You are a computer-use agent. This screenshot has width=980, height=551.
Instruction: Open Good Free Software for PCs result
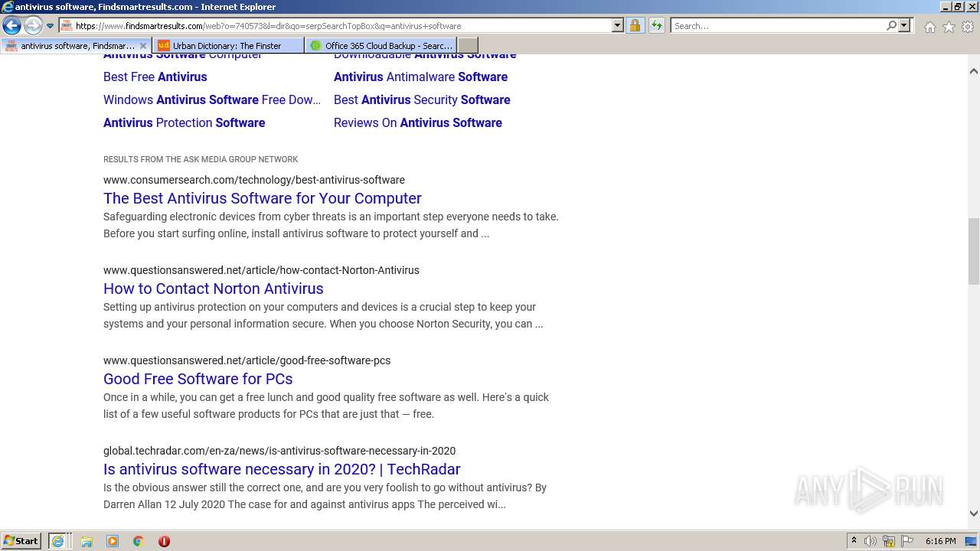pyautogui.click(x=198, y=379)
